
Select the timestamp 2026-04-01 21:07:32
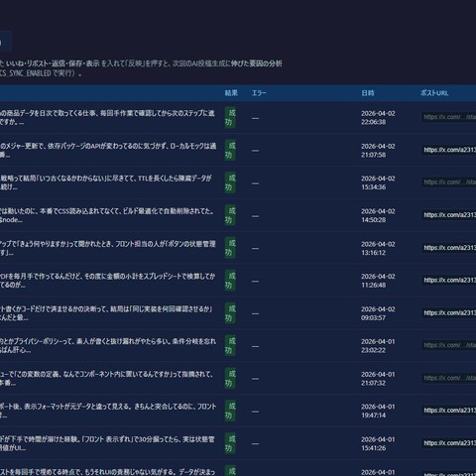(378, 379)
